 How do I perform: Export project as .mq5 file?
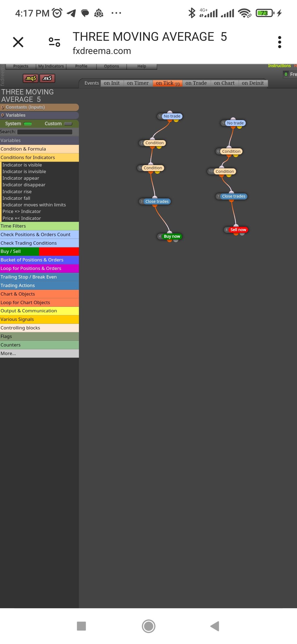[31, 78]
